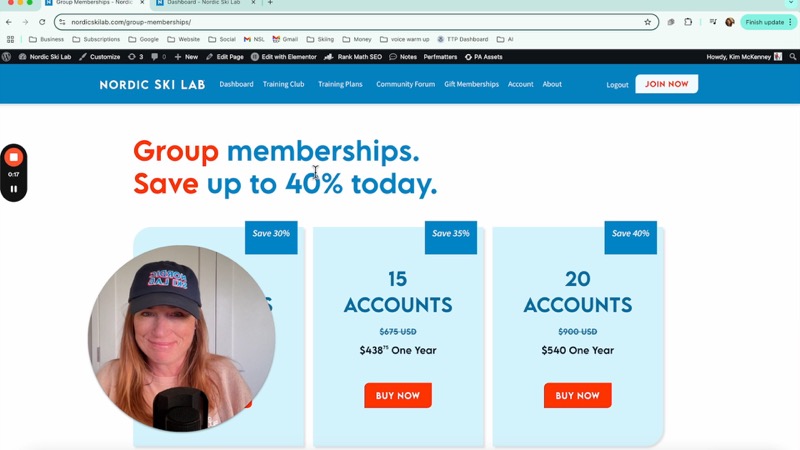Open Rank Math SEO menu
800x450 pixels.
[x=353, y=57]
